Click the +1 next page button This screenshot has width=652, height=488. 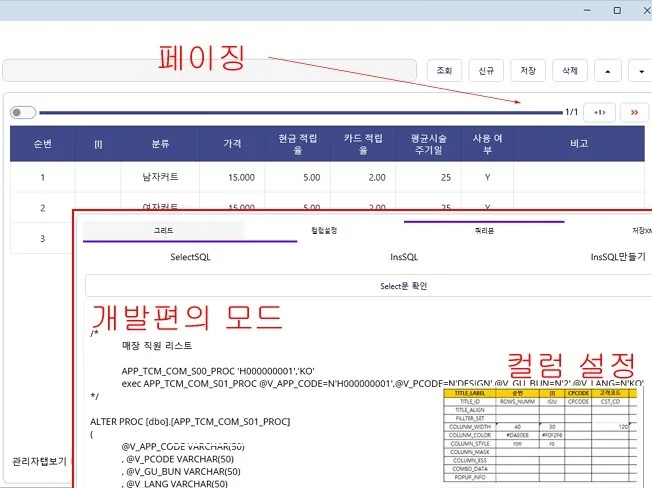[599, 112]
